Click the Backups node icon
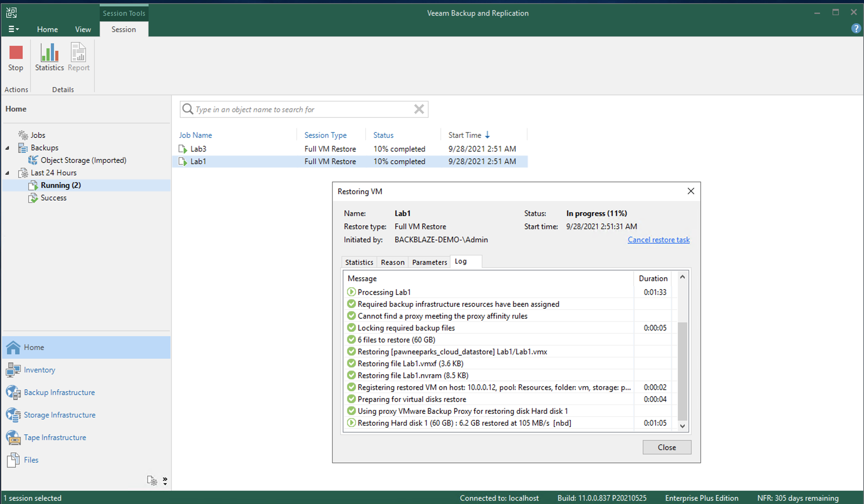864x504 pixels. tap(23, 148)
